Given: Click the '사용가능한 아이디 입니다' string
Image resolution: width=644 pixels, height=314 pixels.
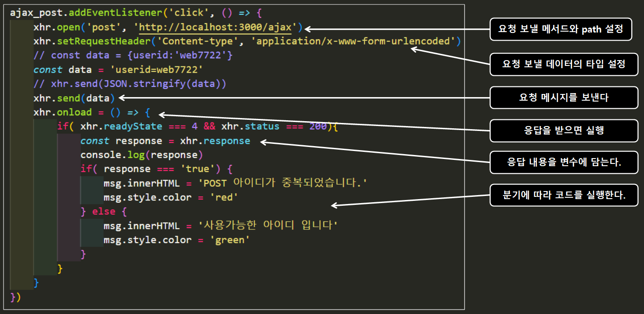Looking at the screenshot, I should pos(268,226).
